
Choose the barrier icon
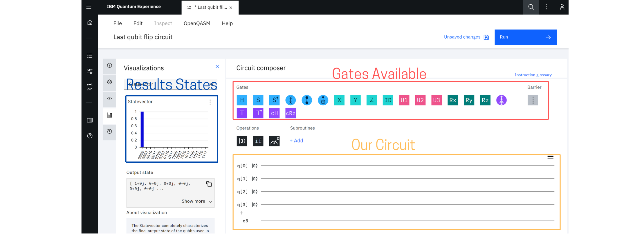pyautogui.click(x=533, y=100)
